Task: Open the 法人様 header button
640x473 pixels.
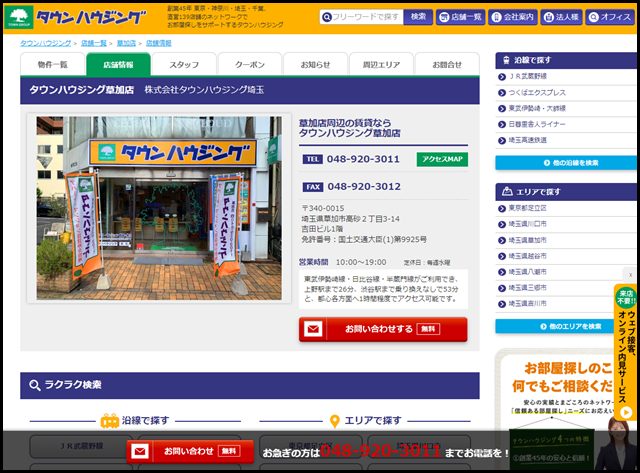Action: [x=562, y=17]
